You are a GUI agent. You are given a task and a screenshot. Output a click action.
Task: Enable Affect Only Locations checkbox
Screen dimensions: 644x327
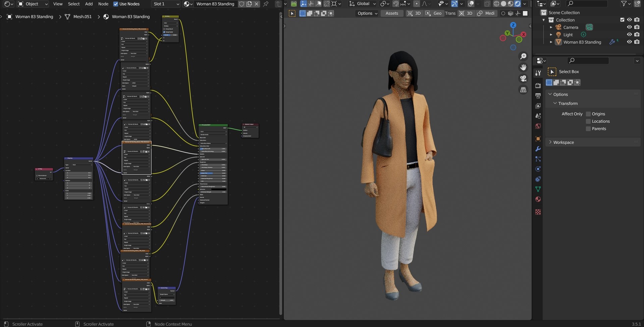pyautogui.click(x=588, y=121)
